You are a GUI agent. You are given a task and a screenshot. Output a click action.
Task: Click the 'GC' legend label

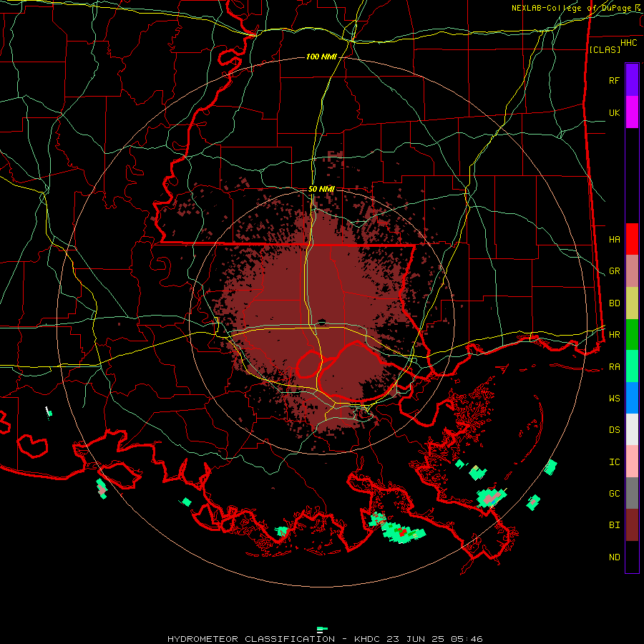pyautogui.click(x=614, y=493)
